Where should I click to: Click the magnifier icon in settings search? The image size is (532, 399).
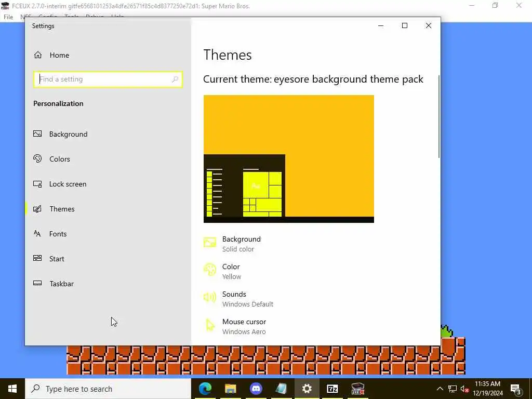pyautogui.click(x=175, y=79)
